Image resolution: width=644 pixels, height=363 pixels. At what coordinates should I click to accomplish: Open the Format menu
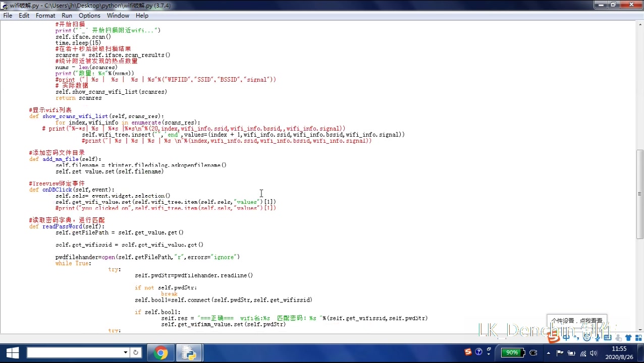[45, 16]
